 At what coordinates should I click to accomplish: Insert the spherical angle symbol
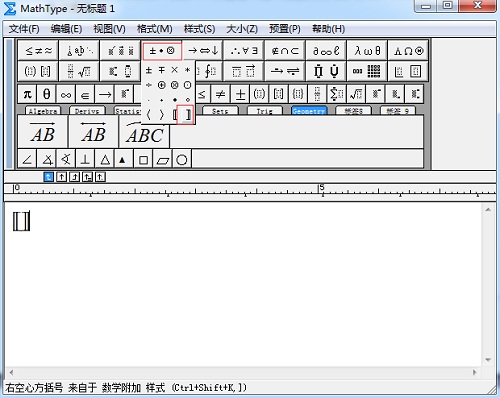pos(66,160)
